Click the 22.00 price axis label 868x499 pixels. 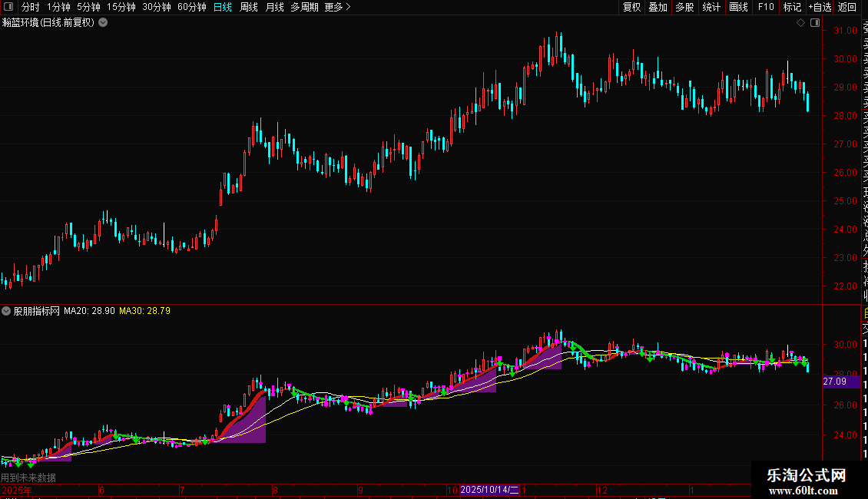[x=845, y=286]
